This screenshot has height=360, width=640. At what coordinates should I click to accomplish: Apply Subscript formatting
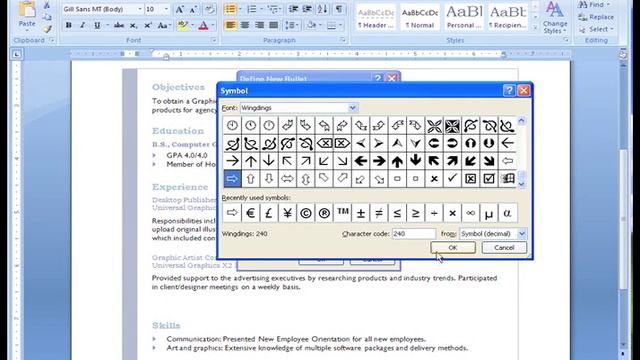click(x=133, y=25)
